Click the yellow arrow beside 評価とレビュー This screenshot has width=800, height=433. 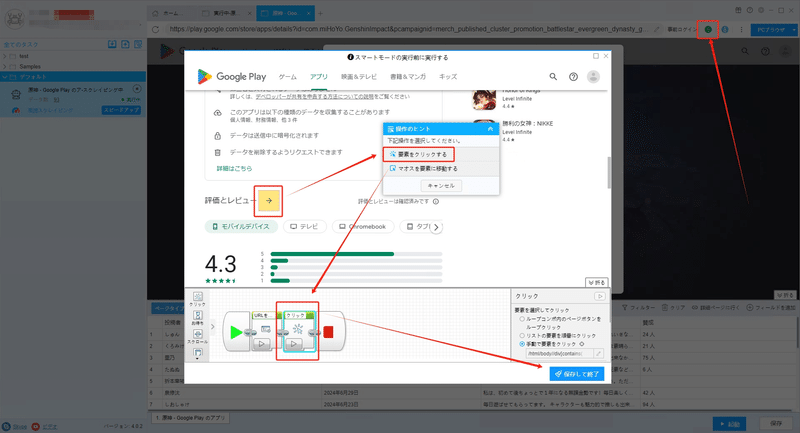point(269,200)
